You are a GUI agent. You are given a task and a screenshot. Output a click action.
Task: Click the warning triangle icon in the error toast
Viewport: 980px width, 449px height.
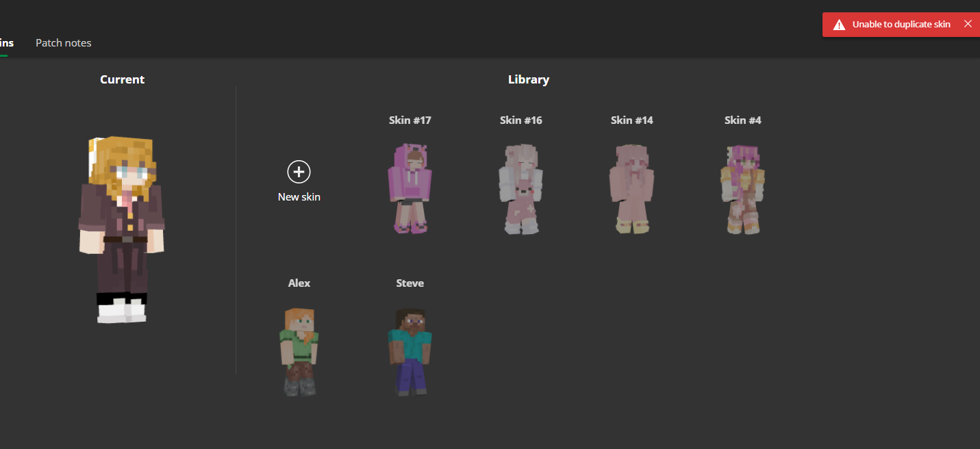839,25
